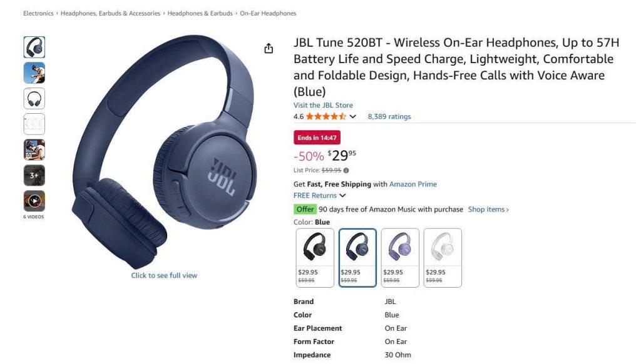Go to Electronics breadcrumb
Viewport: 641px width, 364px height.
(38, 13)
